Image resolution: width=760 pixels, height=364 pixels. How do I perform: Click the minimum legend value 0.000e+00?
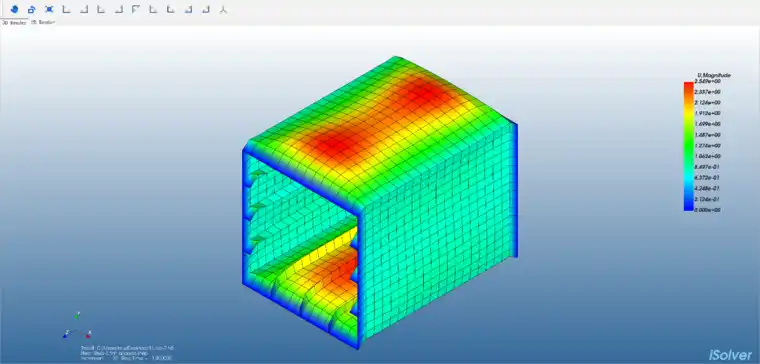coord(707,210)
